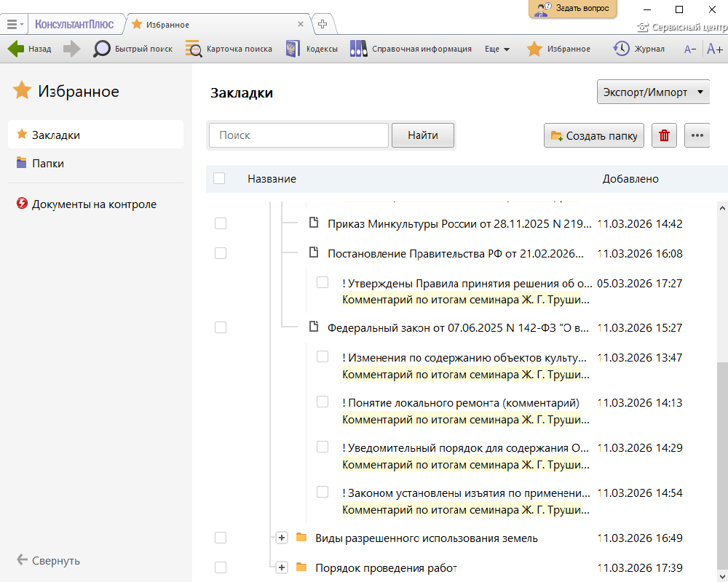Screen dimensions: 728x582
Task: Open the Search Card icon
Action: (194, 49)
